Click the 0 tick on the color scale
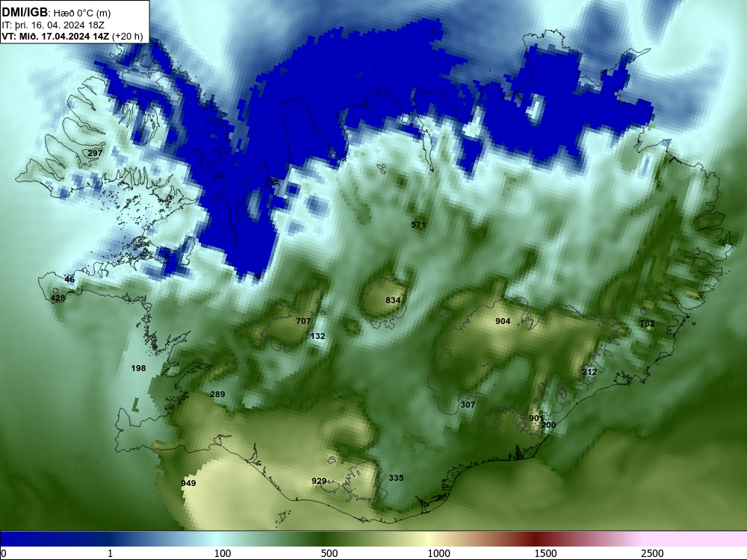747x560 pixels. tap(4, 553)
